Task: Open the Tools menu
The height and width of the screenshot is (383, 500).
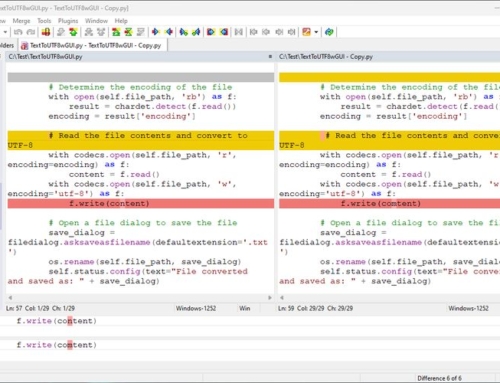Action: [44, 21]
